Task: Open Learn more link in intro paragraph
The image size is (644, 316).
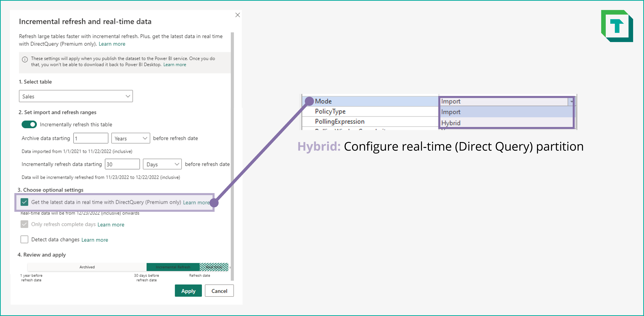Action: [112, 44]
